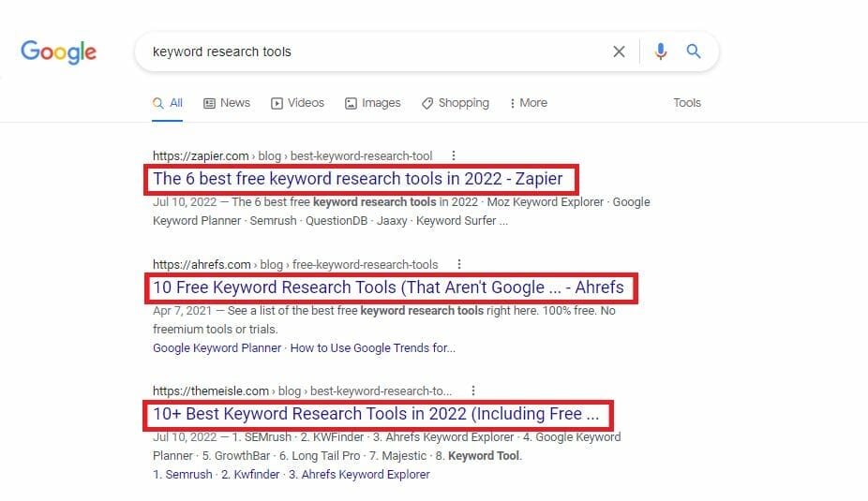
Task: Open How to Use Google Trends sitelink
Action: click(x=372, y=347)
